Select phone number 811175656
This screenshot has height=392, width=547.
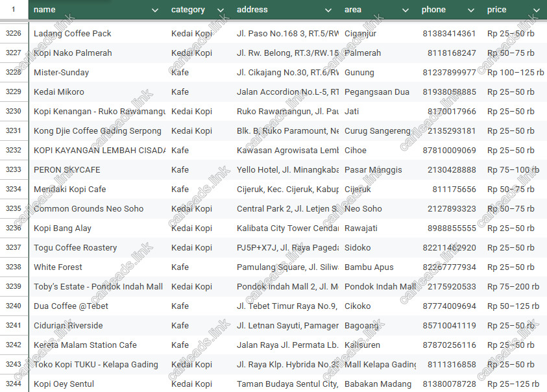click(x=449, y=190)
